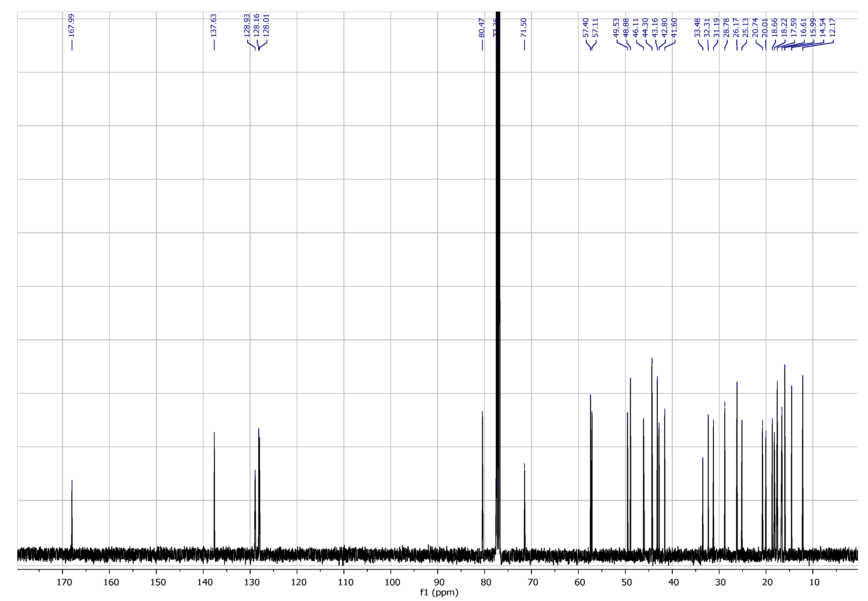Select the 16.61 peak label
868x601 pixels.
coord(804,28)
